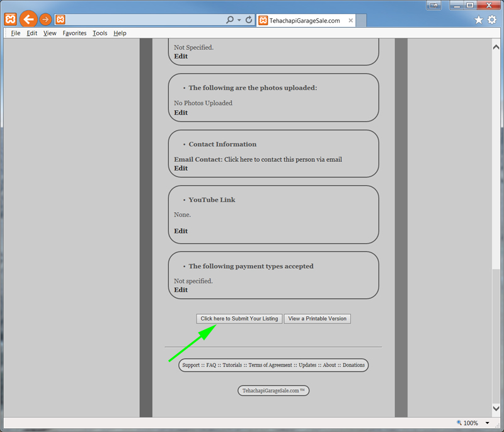This screenshot has width=504, height=432.
Task: Click the site favicon in the address bar
Action: click(60, 20)
